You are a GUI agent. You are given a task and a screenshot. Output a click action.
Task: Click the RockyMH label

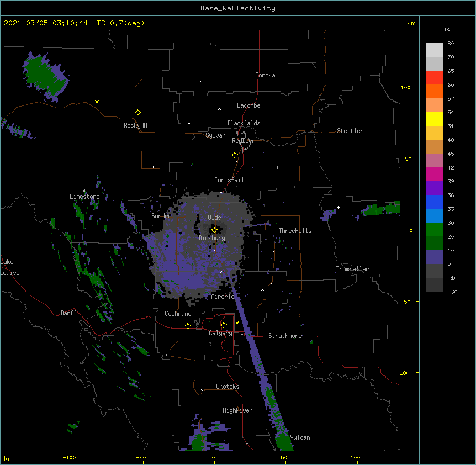point(135,125)
